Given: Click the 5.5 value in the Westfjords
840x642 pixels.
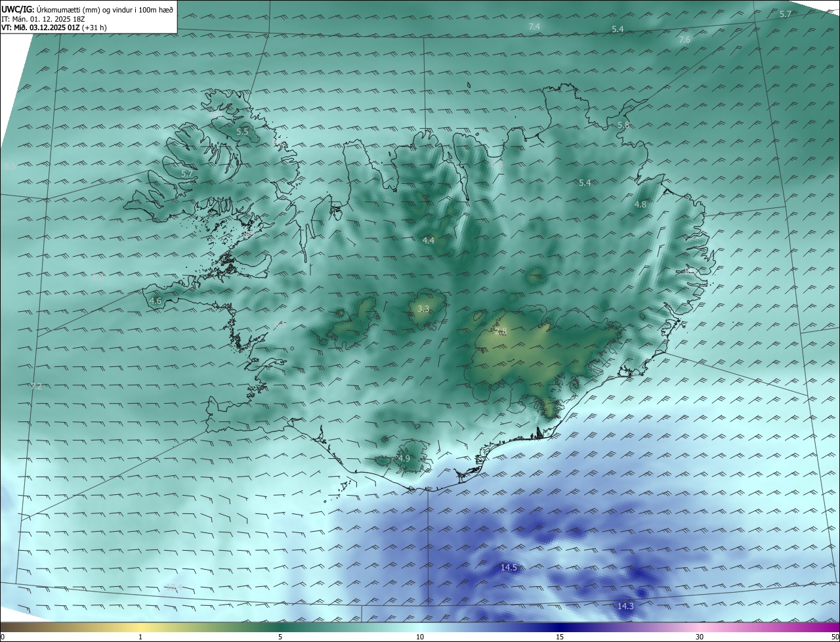Looking at the screenshot, I should tap(242, 132).
